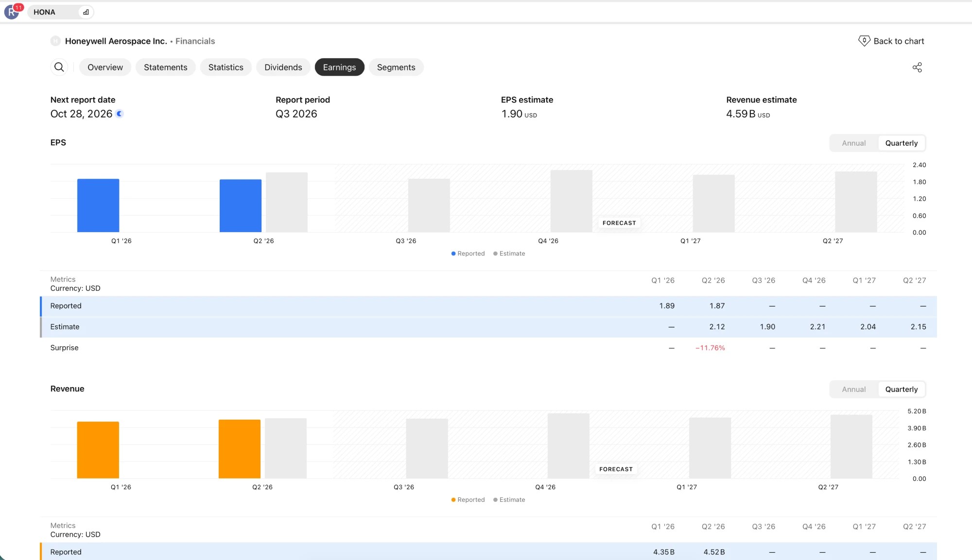972x560 pixels.
Task: Switch EPS chart to Annual
Action: pos(854,143)
